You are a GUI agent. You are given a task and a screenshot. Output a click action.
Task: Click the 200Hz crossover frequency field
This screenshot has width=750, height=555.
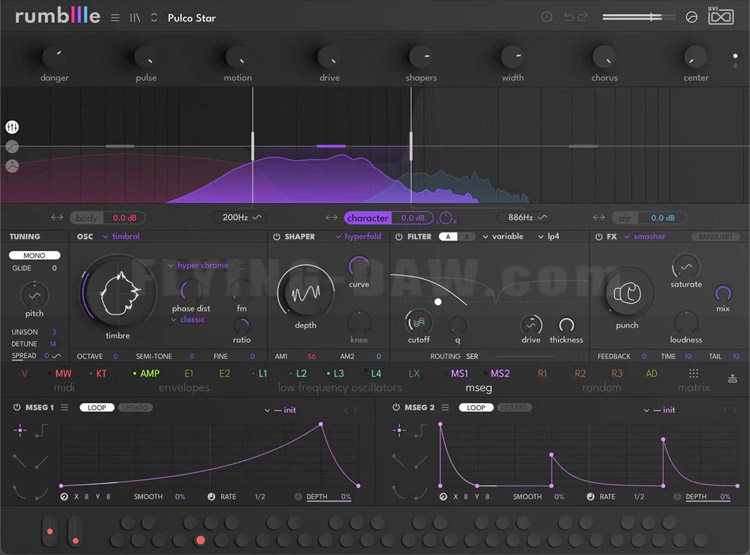click(x=242, y=218)
